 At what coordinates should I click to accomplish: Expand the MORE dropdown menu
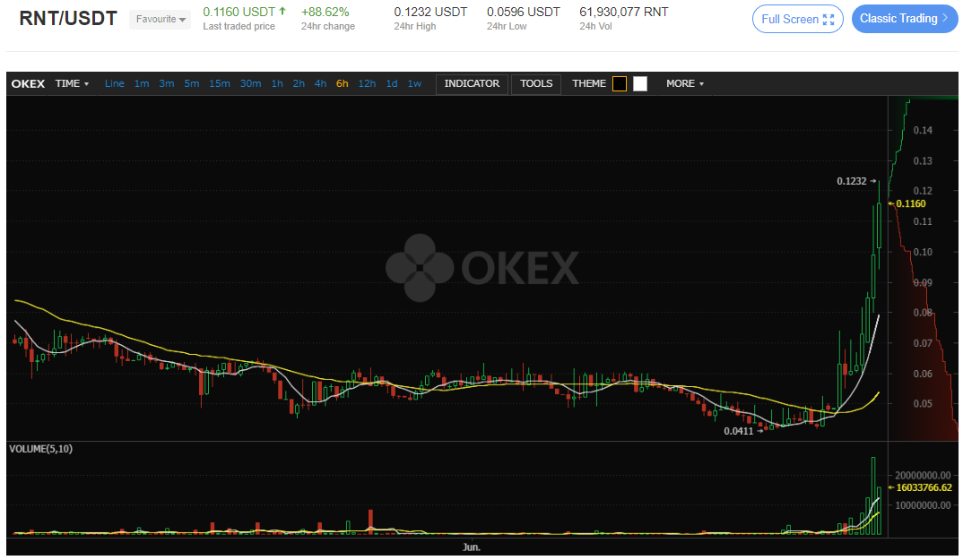(685, 83)
